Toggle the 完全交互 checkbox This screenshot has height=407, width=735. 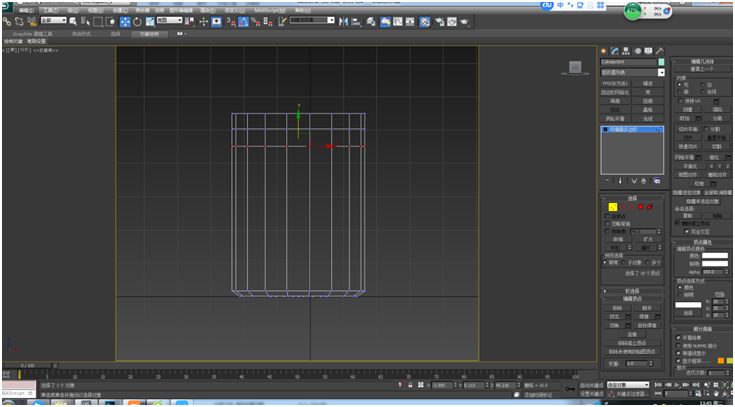(686, 231)
